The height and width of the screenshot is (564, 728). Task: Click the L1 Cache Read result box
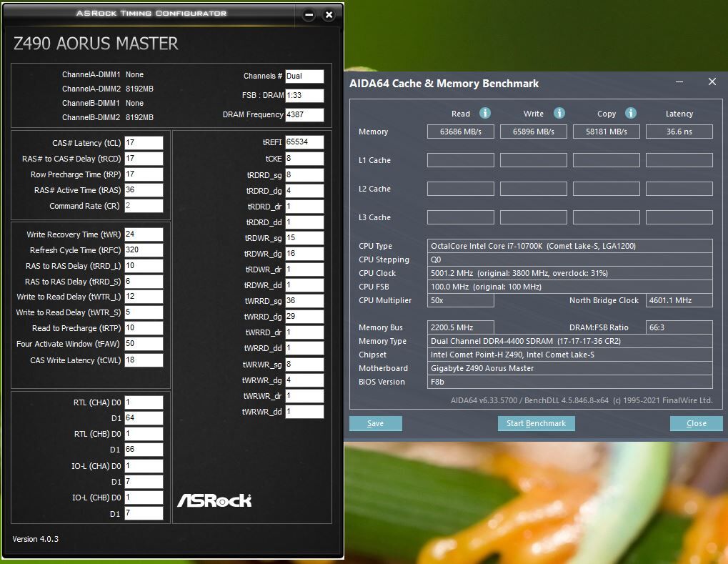[461, 160]
